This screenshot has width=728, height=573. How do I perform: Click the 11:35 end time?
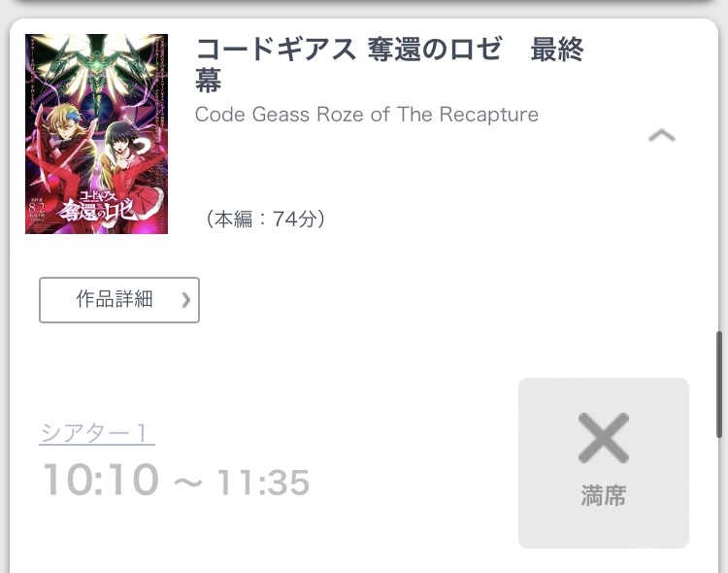pyautogui.click(x=263, y=482)
